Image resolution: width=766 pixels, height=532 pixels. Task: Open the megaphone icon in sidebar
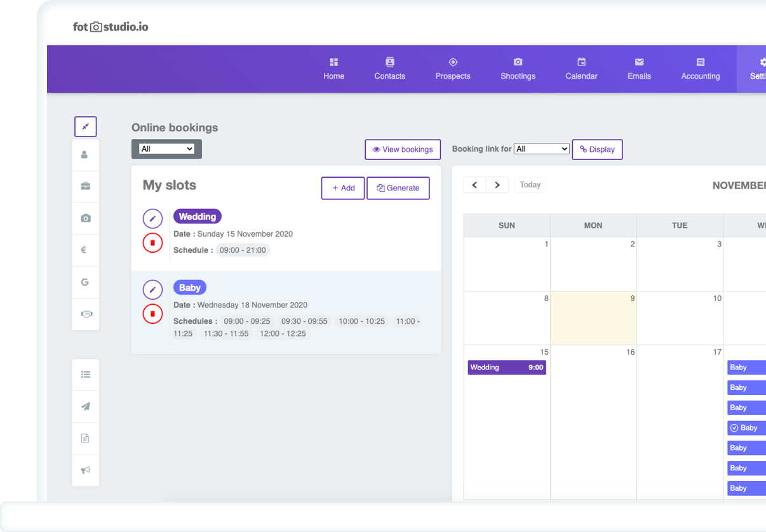point(85,470)
